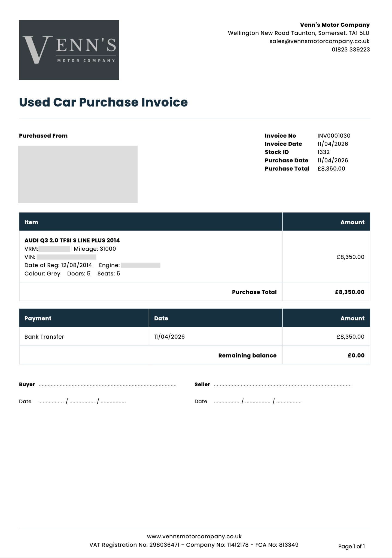The width and height of the screenshot is (392, 558).
Task: Click the date line under Seller
Action: [x=258, y=402]
